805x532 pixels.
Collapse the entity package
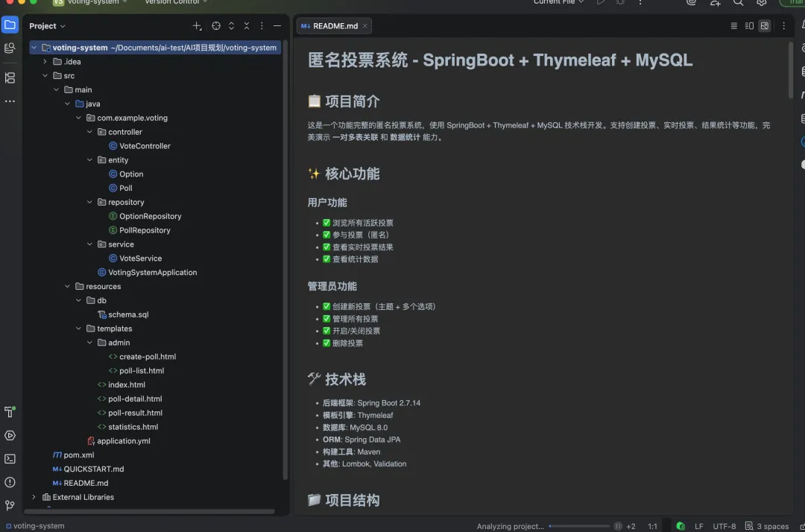90,160
